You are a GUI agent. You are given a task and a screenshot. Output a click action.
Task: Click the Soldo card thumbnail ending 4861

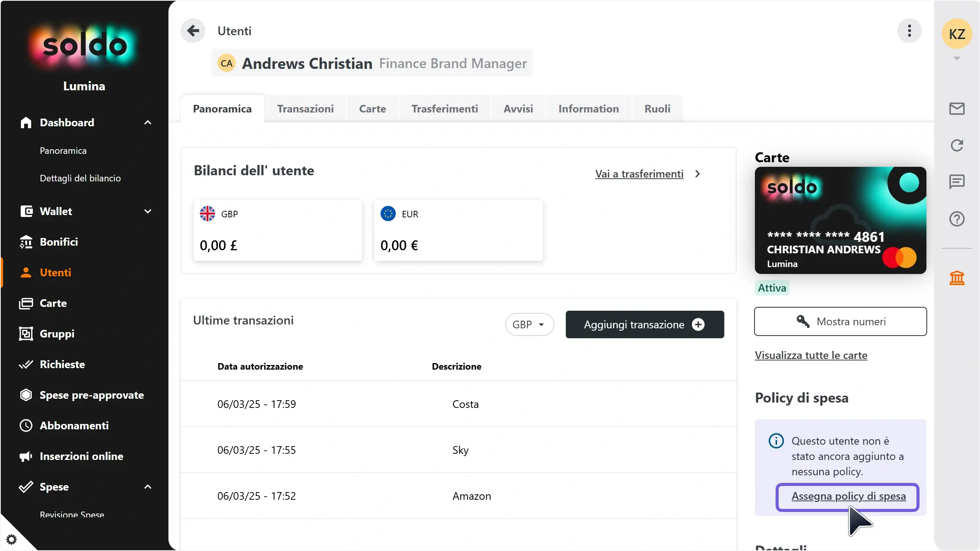pyautogui.click(x=840, y=220)
